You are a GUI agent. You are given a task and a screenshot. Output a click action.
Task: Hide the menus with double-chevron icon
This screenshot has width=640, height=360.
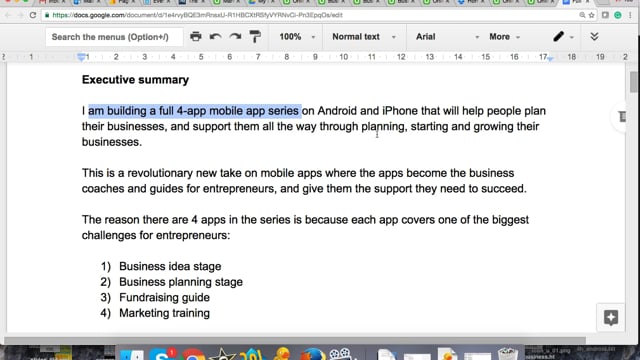[x=594, y=37]
